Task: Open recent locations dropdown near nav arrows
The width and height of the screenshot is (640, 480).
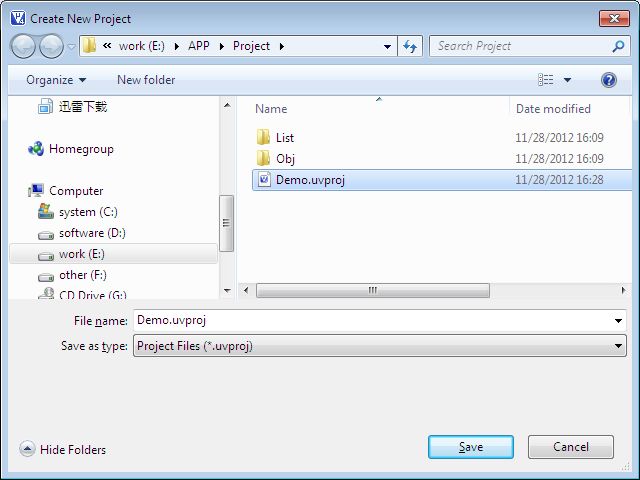Action: point(71,47)
